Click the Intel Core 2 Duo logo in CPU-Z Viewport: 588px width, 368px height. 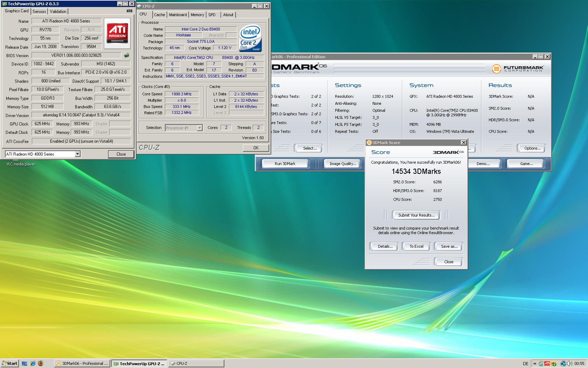pos(250,38)
